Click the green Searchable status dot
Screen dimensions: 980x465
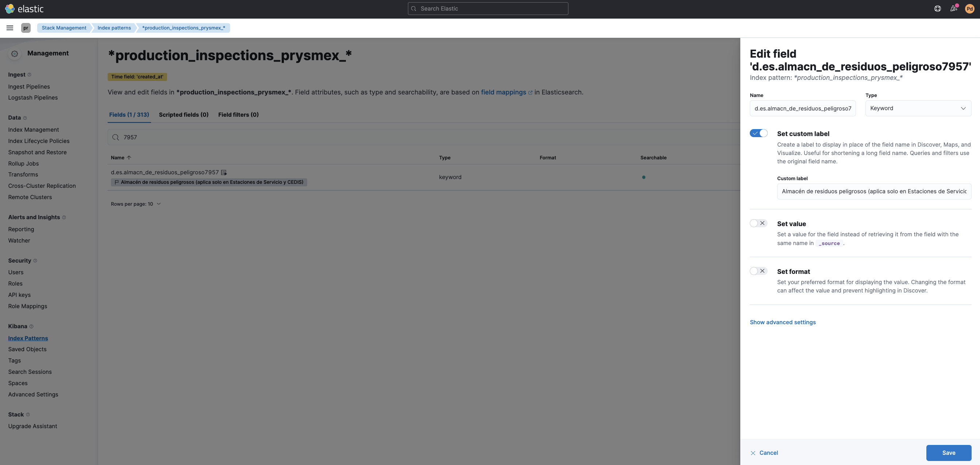(644, 177)
